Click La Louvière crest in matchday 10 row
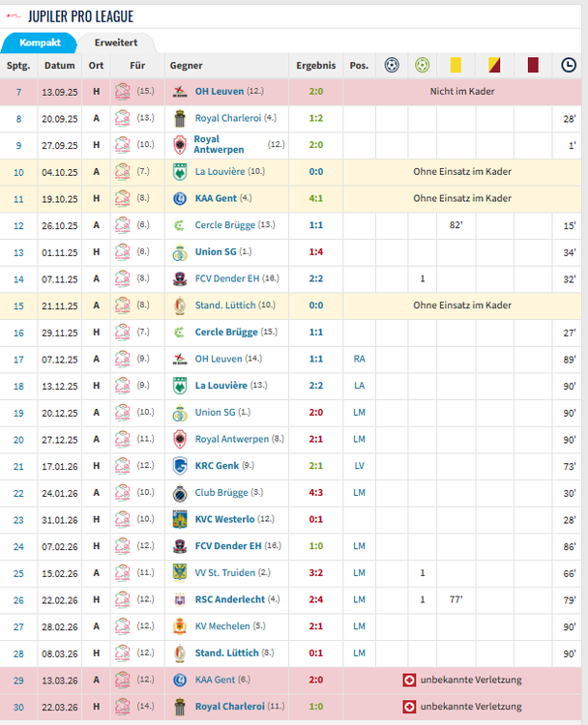Image resolution: width=588 pixels, height=725 pixels. pos(180,172)
